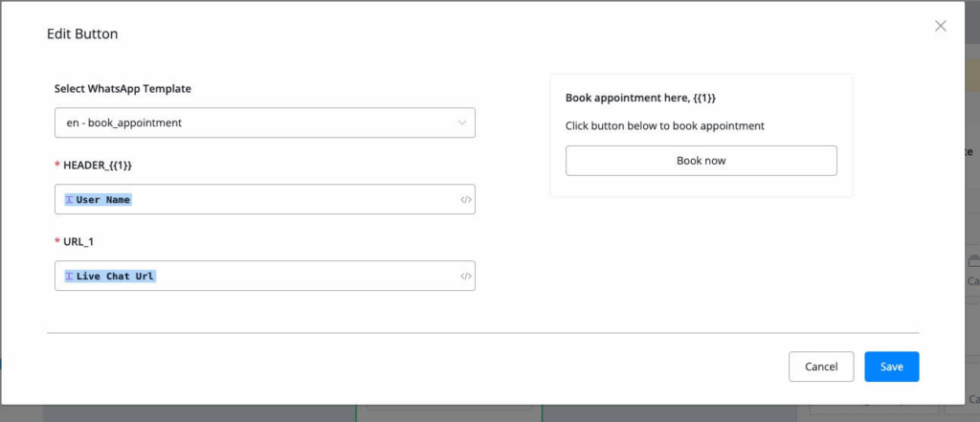980x422 pixels.
Task: Click code icon in HEADER_{{1}} field
Action: tap(465, 200)
